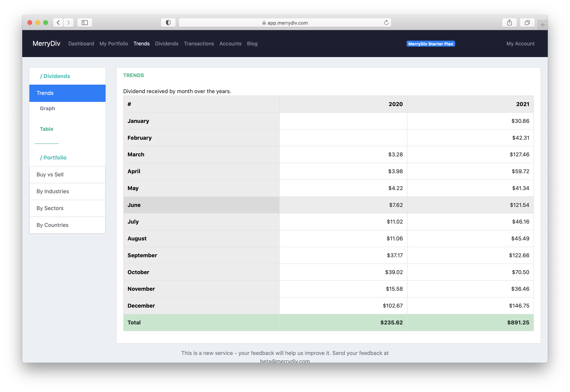Click the privacy shield icon in toolbar
This screenshot has width=570, height=392.
point(168,23)
